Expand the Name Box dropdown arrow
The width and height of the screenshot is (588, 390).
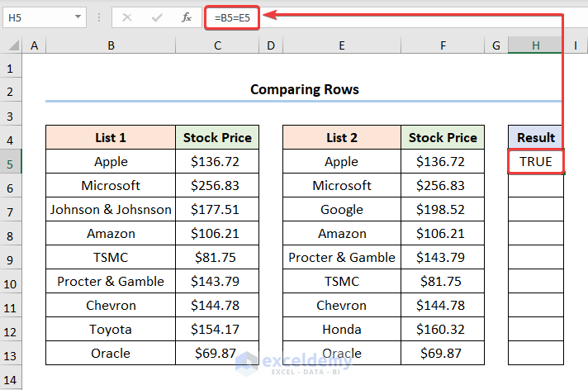(x=78, y=17)
